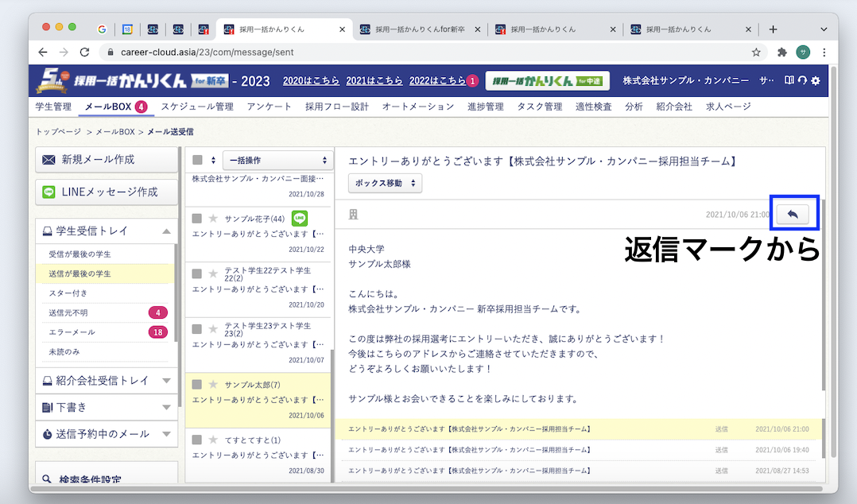Star the テスト学生23 message
The width and height of the screenshot is (857, 504).
point(213,328)
